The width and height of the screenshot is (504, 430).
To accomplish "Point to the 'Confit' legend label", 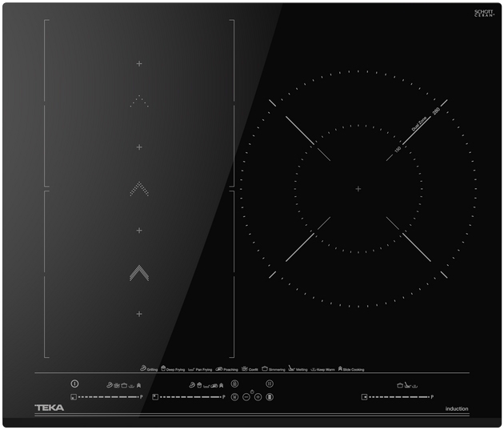I will (x=254, y=369).
